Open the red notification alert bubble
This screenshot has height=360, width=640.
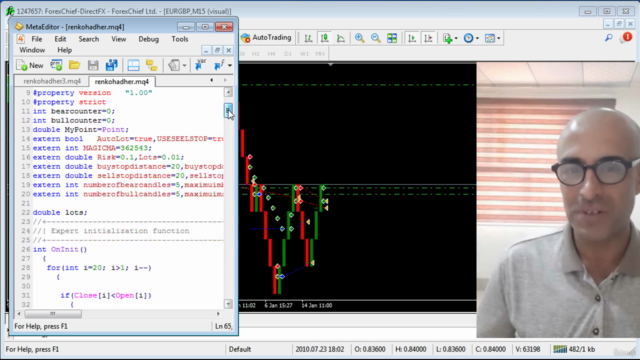626,38
